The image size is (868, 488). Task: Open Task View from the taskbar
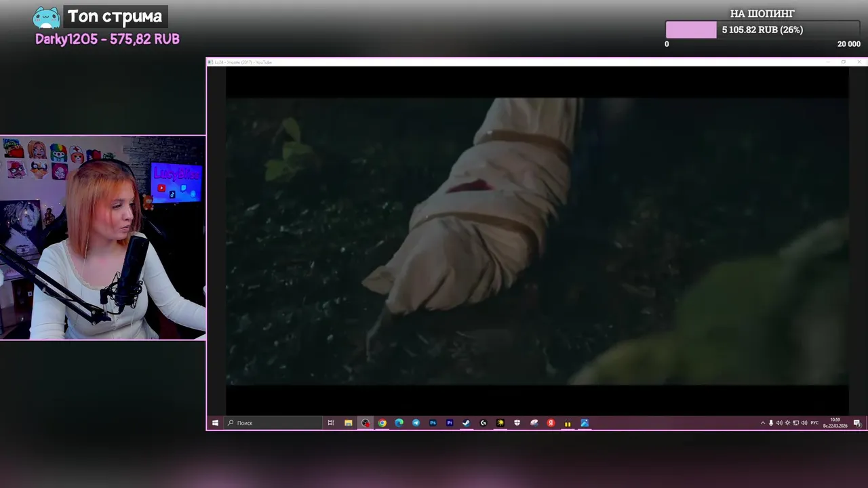[331, 423]
